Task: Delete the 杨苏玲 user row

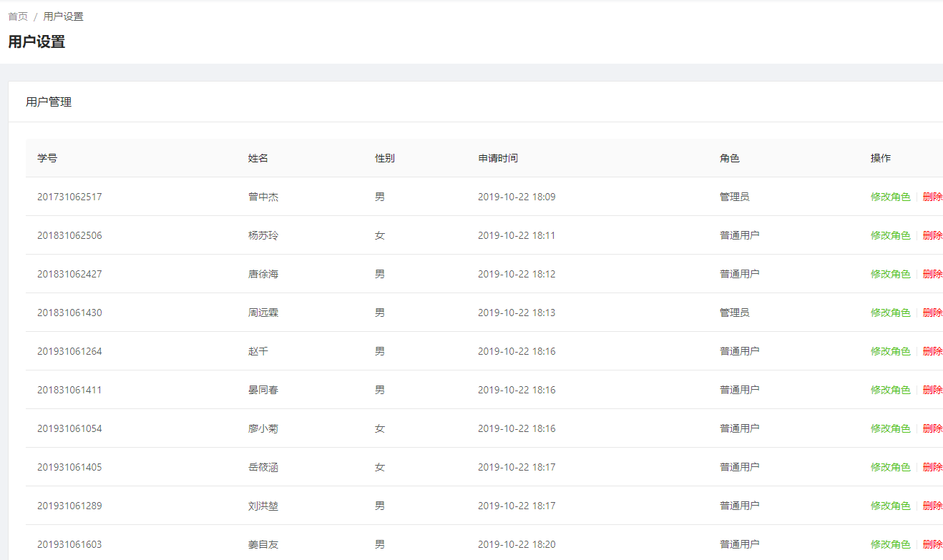Action: (932, 235)
